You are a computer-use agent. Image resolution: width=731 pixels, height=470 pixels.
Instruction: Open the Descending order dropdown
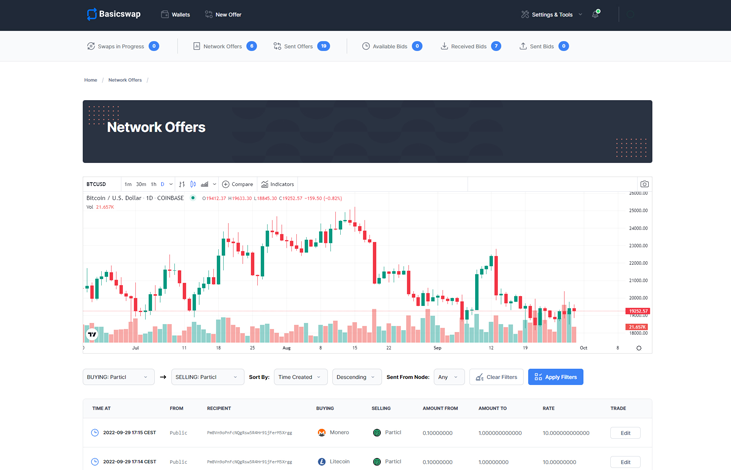click(x=357, y=377)
